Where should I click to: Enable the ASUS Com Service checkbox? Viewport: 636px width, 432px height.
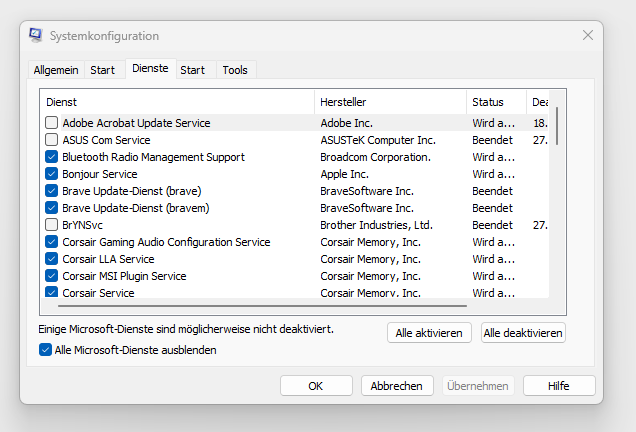tap(52, 140)
